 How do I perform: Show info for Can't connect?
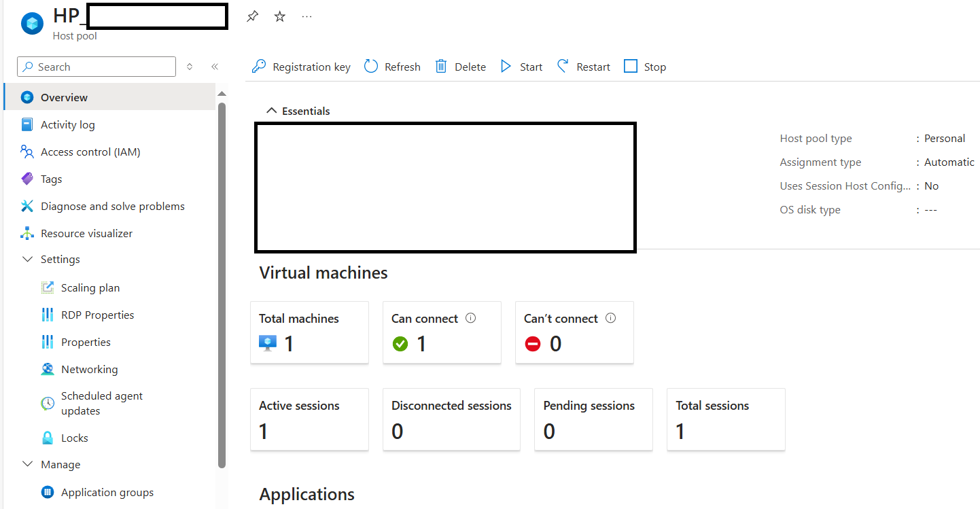pyautogui.click(x=610, y=318)
